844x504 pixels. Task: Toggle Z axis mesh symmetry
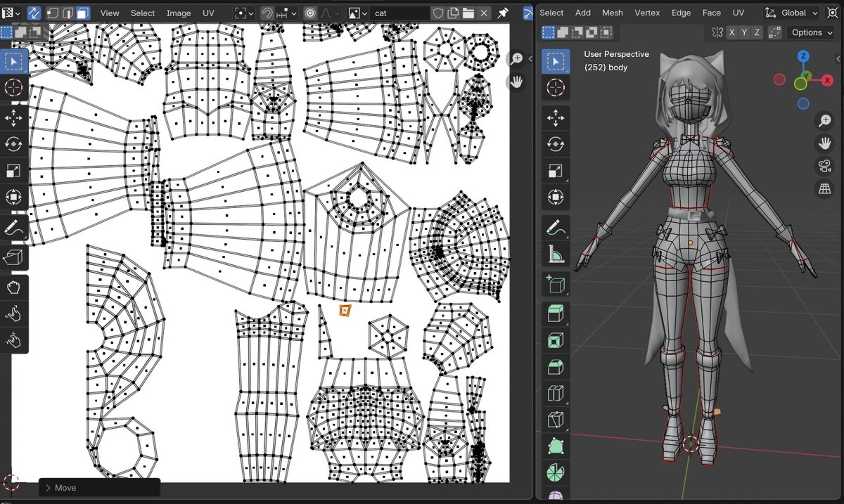[x=757, y=32]
